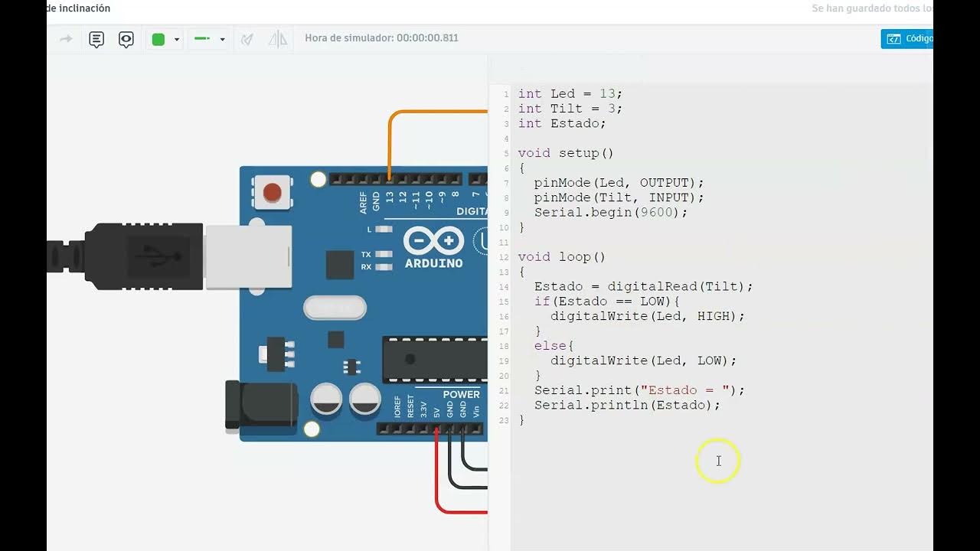Screen dimensions: 980x551
Task: Click the ARDUINO text label on board
Action: tap(433, 263)
